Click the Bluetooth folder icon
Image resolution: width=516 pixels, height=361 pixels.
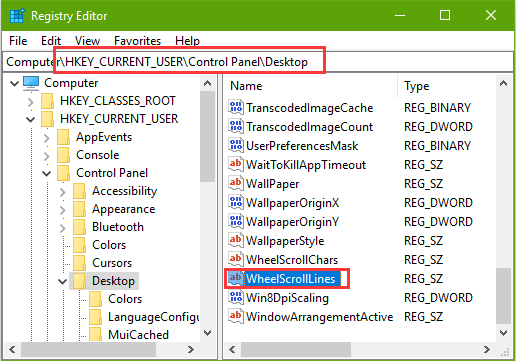click(x=79, y=227)
